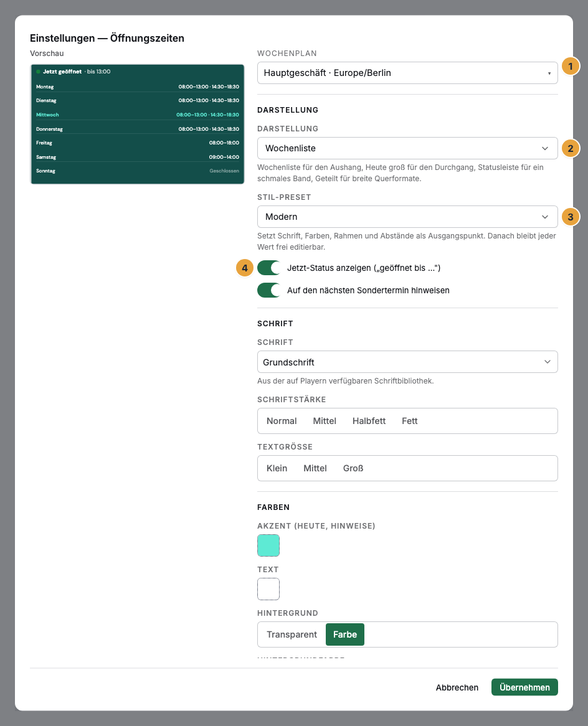Click the Montag row in preview

coord(138,87)
